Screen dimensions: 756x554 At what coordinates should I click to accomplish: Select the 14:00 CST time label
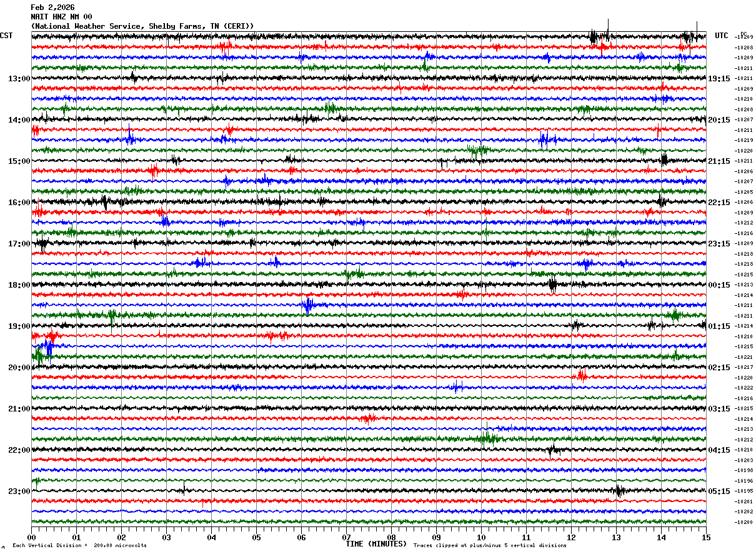[19, 120]
